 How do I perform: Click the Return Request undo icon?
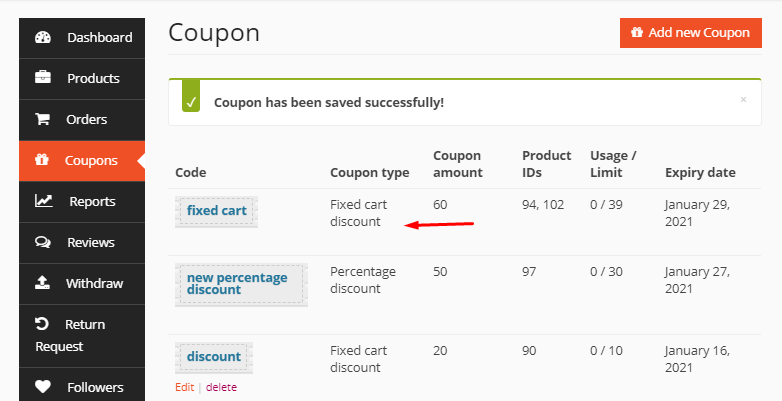[42, 324]
